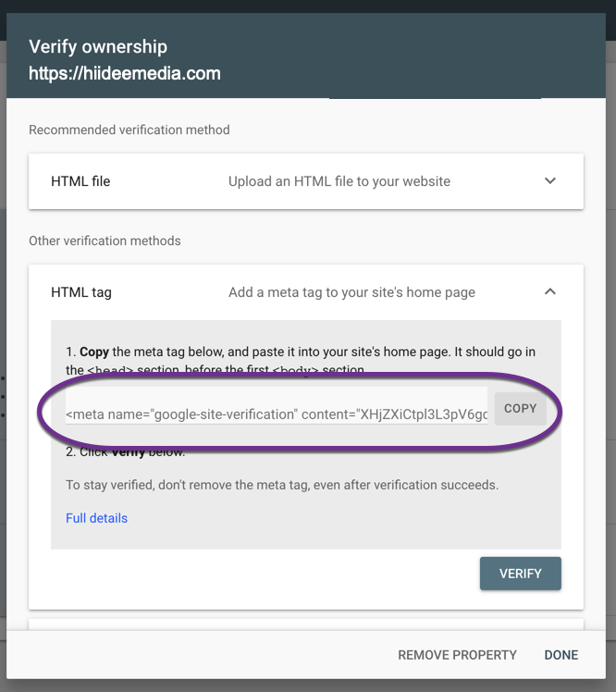Collapse the HTML tag chevron arrow
This screenshot has width=616, height=692.
pos(549,291)
